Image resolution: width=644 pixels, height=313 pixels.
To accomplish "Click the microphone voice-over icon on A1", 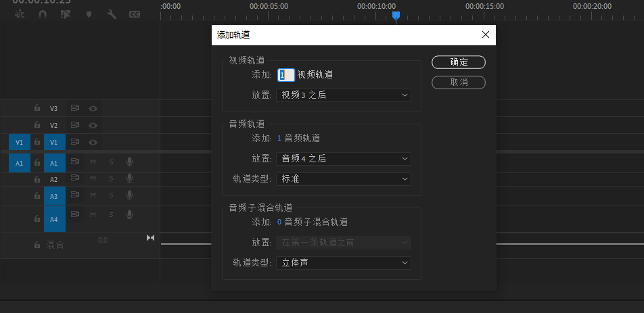I will [129, 162].
